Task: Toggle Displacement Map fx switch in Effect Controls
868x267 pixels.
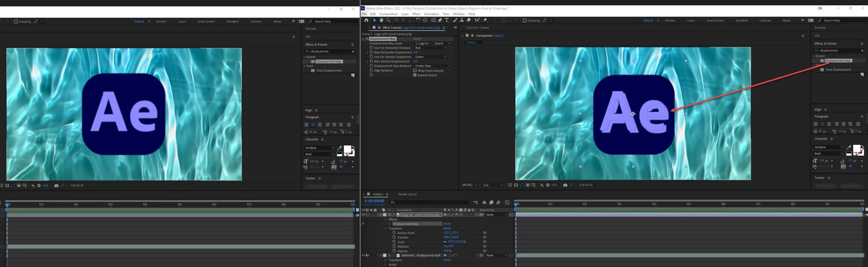Action: coord(366,39)
